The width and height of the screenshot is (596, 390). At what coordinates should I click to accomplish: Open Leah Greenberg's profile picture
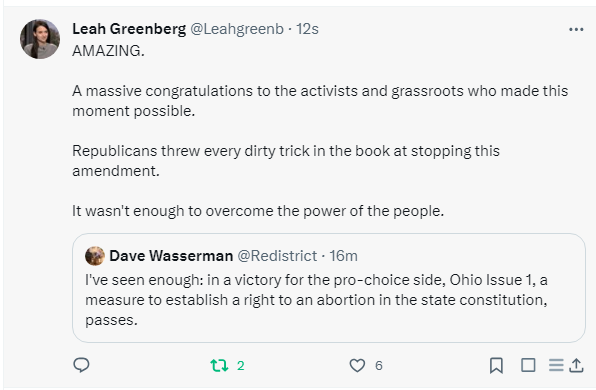40,39
